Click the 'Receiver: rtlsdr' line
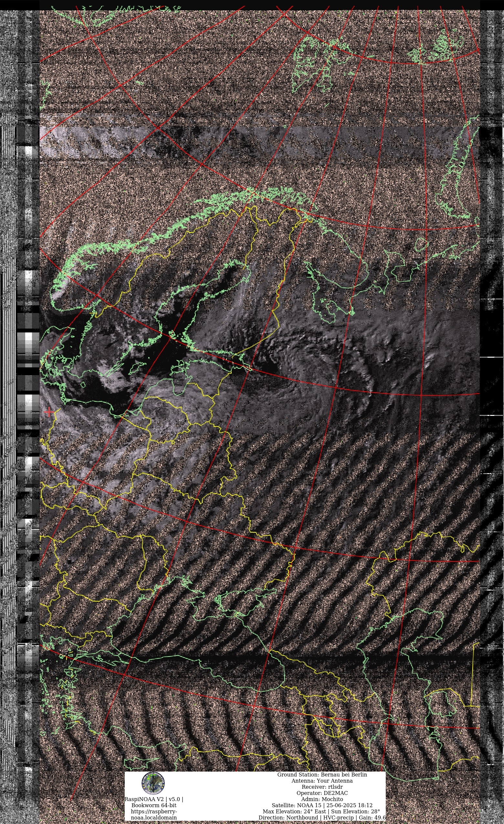Image resolution: width=504 pixels, height=824 pixels. pos(322,787)
